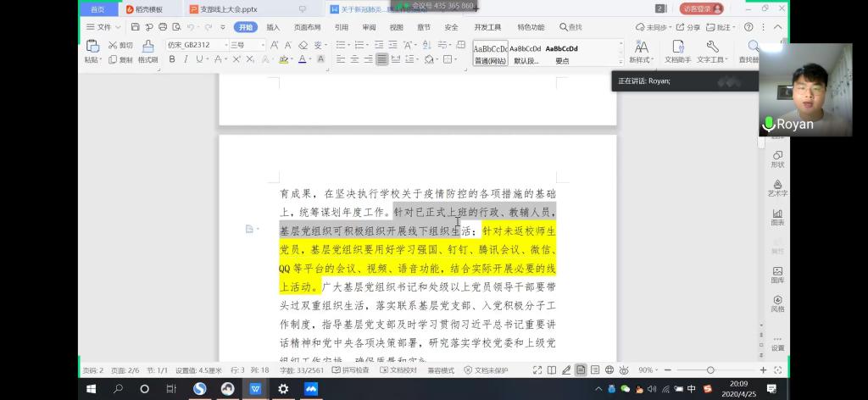Open the Shapes (形状) sidebar icon

tap(777, 158)
